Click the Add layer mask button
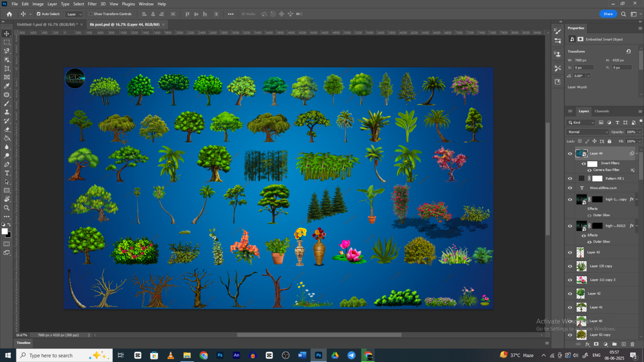 point(597,344)
